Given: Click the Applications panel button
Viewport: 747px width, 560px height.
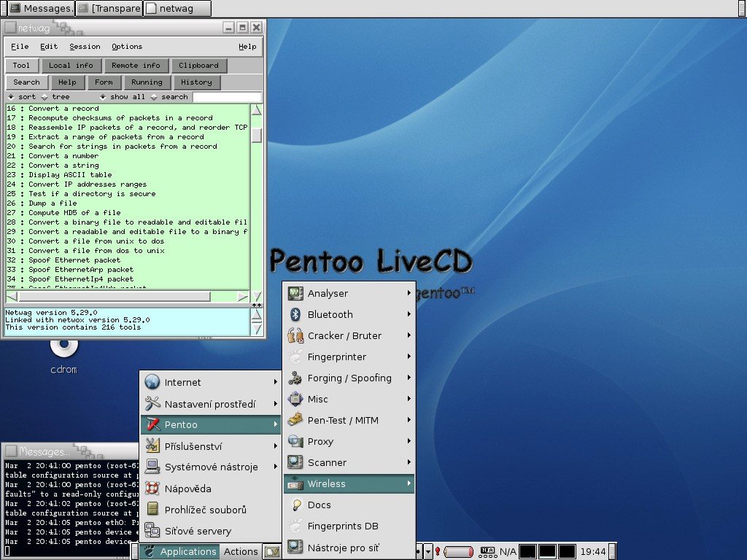Looking at the screenshot, I should tap(181, 551).
